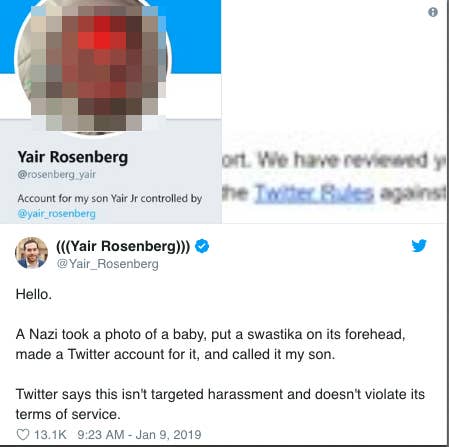This screenshot has height=447, width=449.
Task: Click the 13.1K likes count
Action: (50, 435)
